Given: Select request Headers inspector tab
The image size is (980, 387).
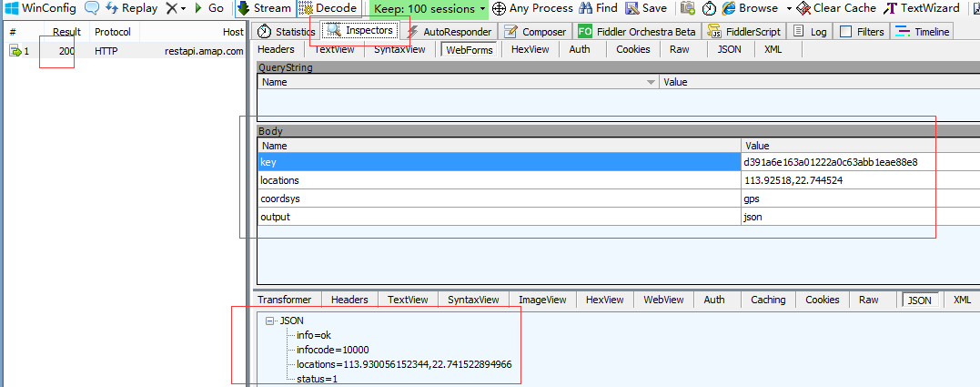Looking at the screenshot, I should tap(276, 49).
